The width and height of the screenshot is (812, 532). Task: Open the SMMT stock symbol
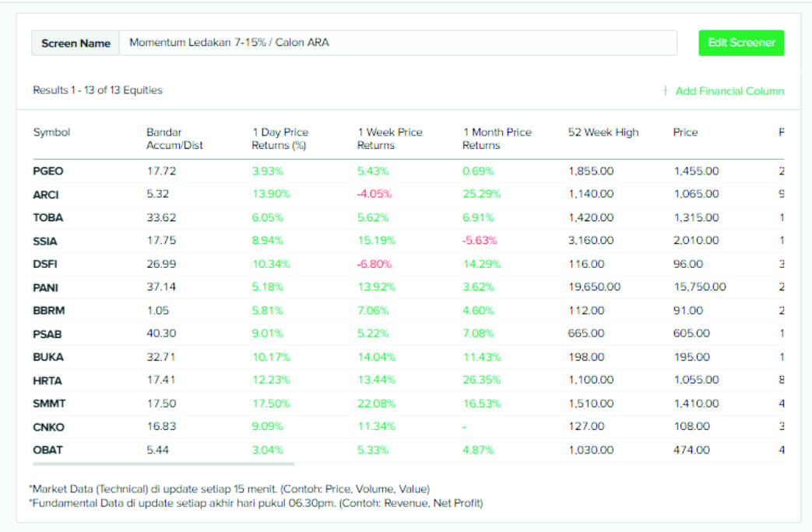pos(49,403)
